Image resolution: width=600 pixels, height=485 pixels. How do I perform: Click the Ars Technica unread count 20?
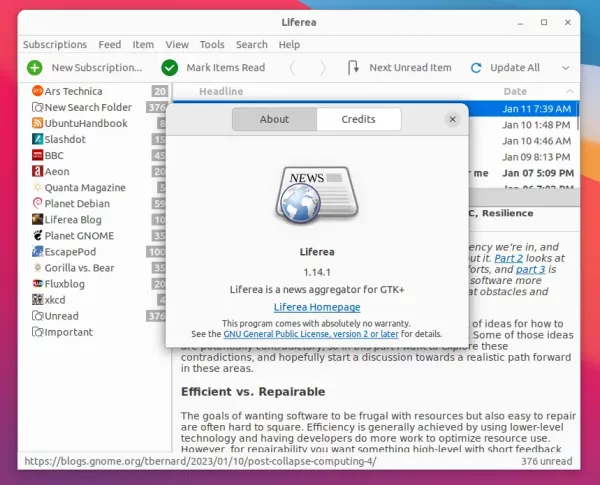(x=160, y=91)
